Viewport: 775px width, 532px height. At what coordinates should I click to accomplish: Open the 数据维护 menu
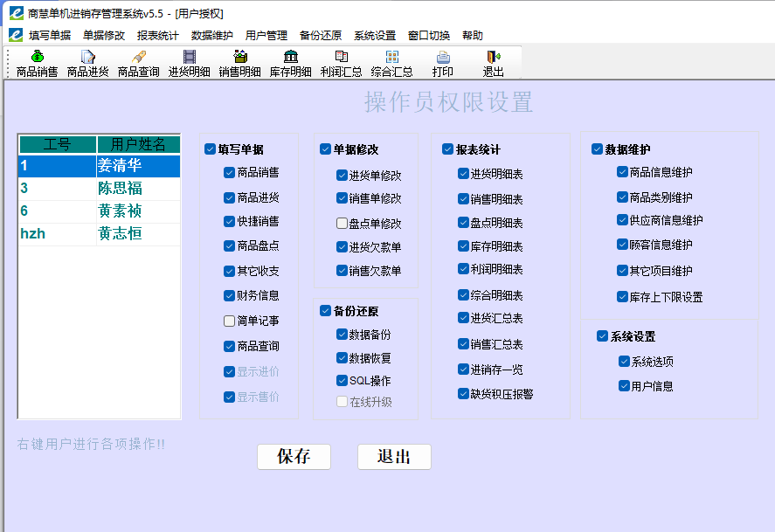(212, 36)
